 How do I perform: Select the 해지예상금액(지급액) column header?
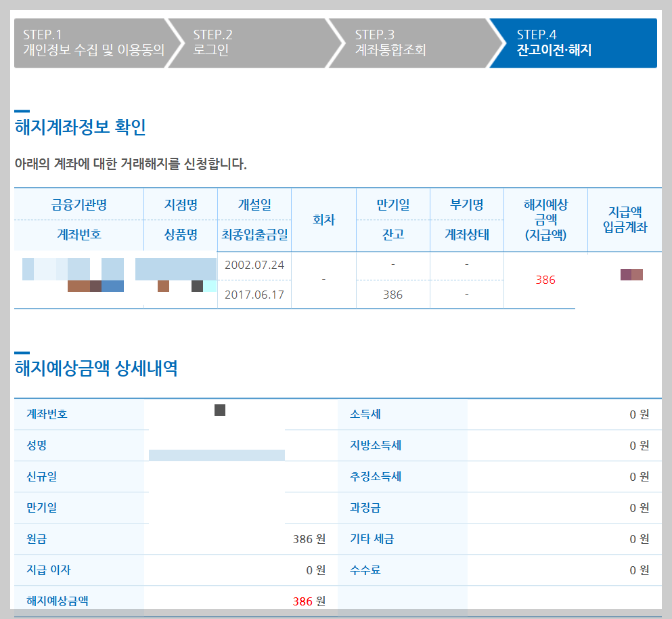click(x=545, y=219)
